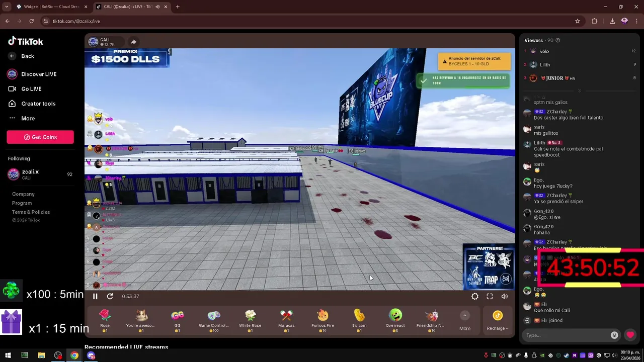This screenshot has height=362, width=644.
Task: Open Steam tray icon
Action: (x=567, y=355)
